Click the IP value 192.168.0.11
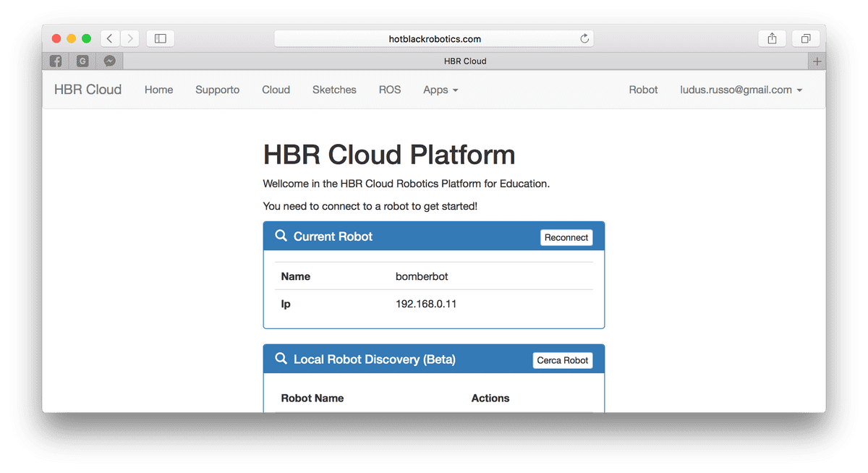Viewport: 868px width, 473px height. (x=426, y=304)
